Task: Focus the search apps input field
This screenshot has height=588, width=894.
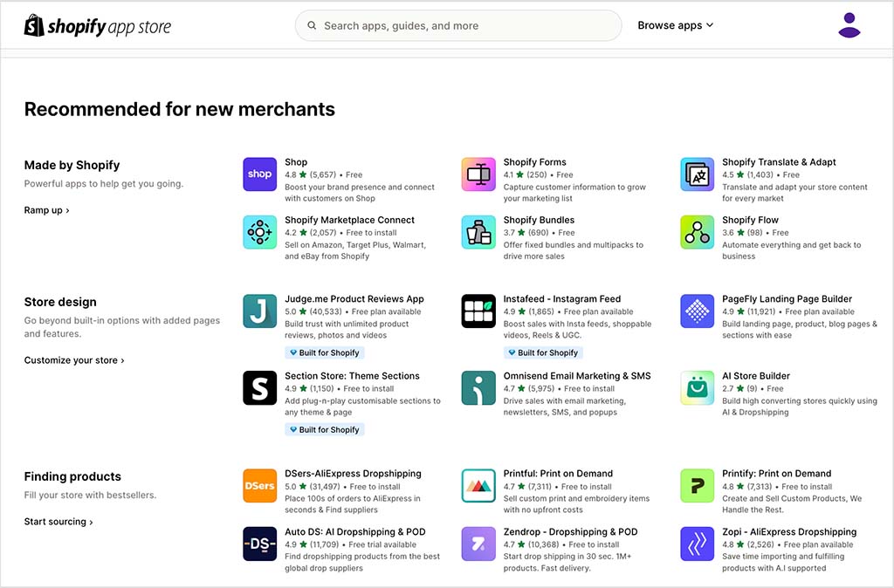Action: 458,25
